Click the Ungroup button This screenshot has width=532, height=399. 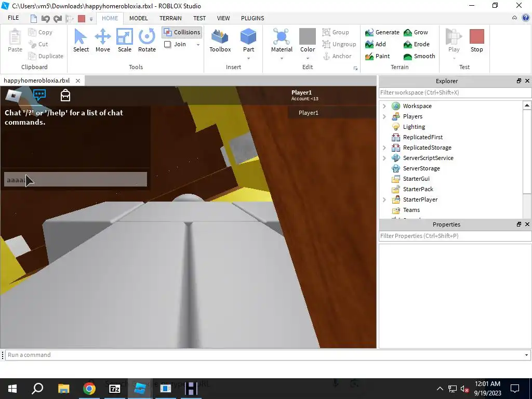point(339,44)
